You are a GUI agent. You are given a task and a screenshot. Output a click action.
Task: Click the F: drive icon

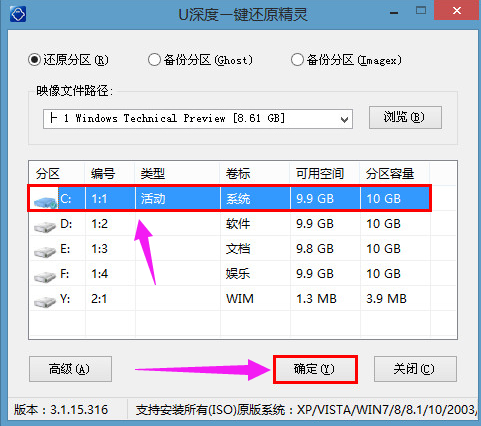[45, 277]
